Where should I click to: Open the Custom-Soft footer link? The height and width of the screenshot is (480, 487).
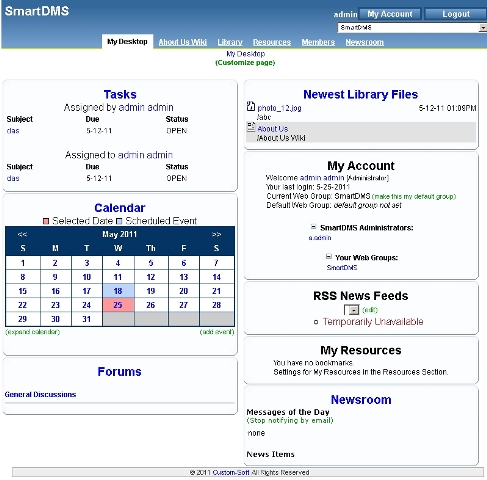[231, 473]
